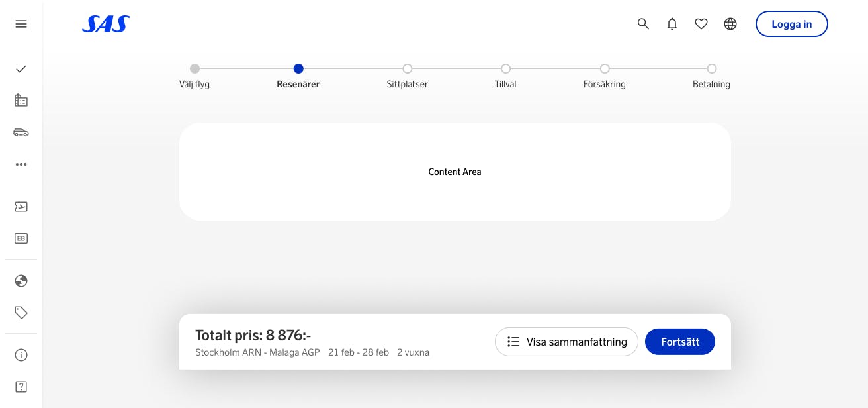
Task: Open the hamburger menu
Action: click(x=21, y=24)
